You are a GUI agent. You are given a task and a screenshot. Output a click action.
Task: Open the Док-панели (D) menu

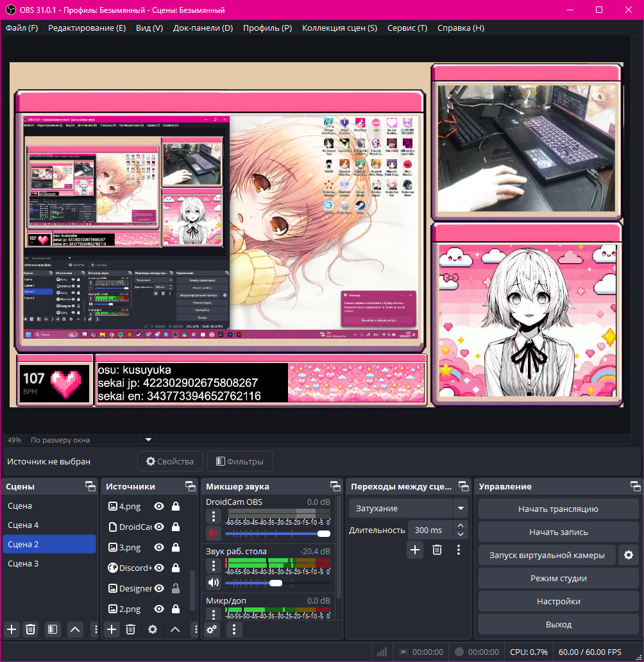pos(203,28)
